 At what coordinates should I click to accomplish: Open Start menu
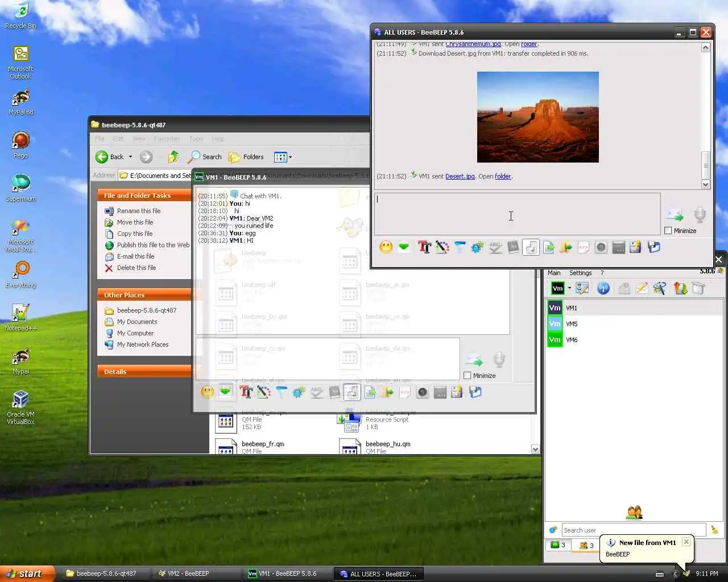pyautogui.click(x=27, y=574)
